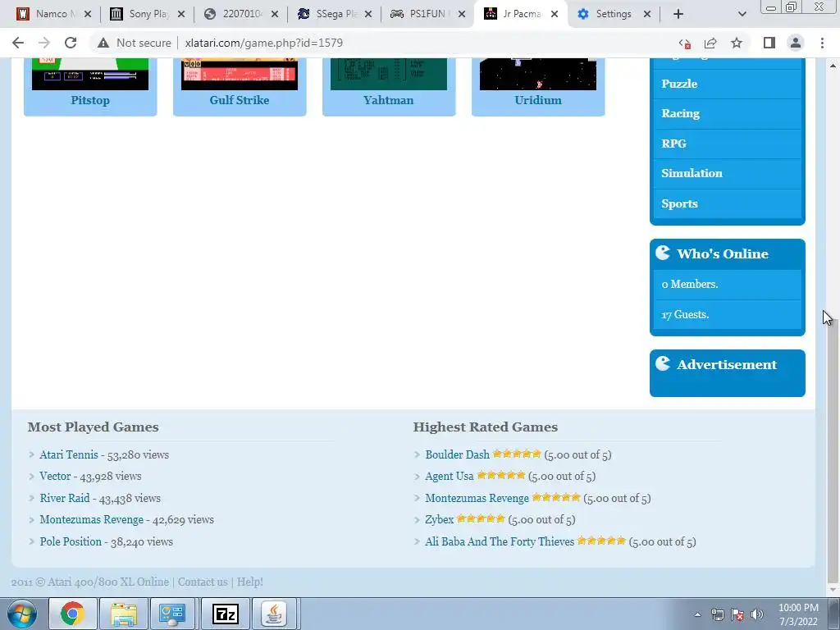Open Ali Baba And The Forty Thieves

[x=500, y=541]
